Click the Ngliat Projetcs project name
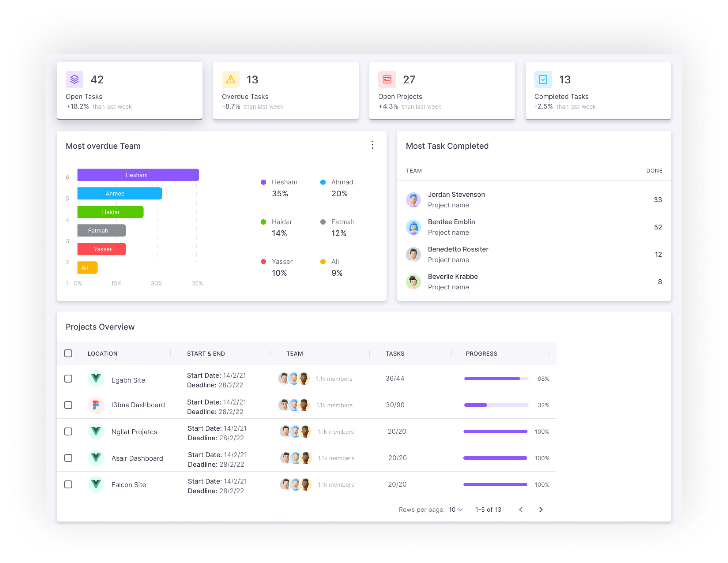728x563 pixels. [134, 432]
